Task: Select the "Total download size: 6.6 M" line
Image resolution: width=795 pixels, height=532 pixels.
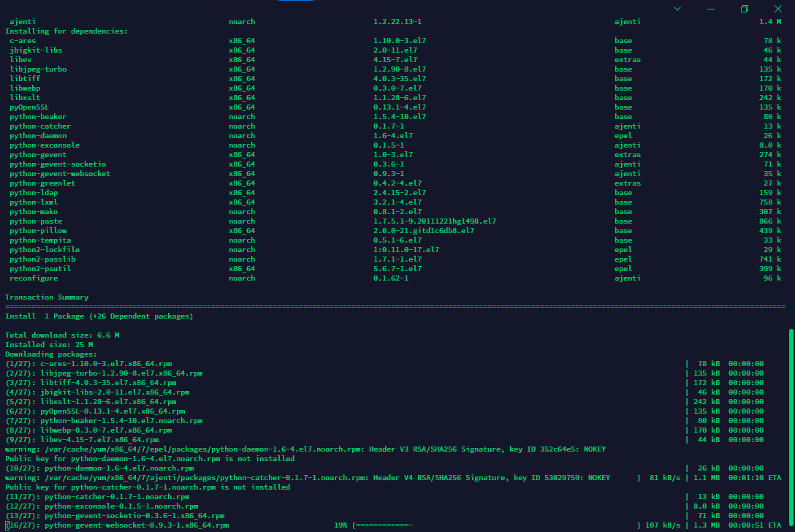Action: (62, 335)
